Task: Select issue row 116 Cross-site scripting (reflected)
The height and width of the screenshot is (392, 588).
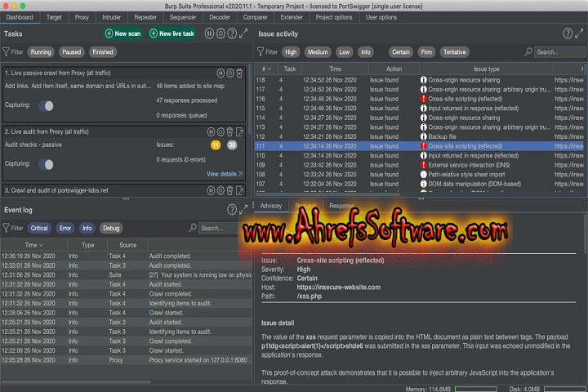Action: coord(420,99)
